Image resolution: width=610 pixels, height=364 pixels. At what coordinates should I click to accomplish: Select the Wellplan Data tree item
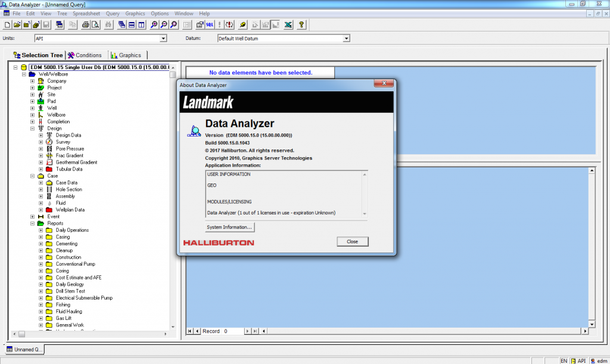pyautogui.click(x=70, y=210)
